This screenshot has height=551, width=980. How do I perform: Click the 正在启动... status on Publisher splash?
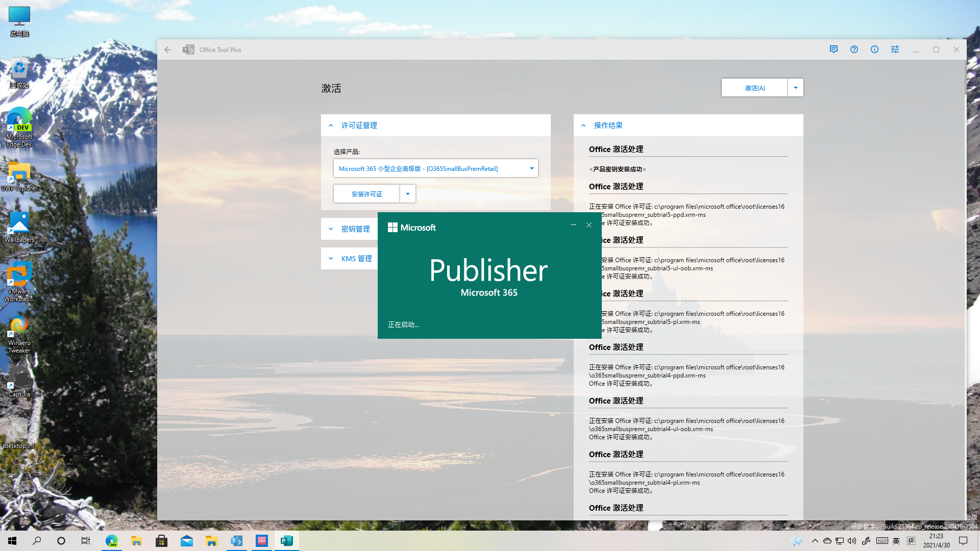403,324
